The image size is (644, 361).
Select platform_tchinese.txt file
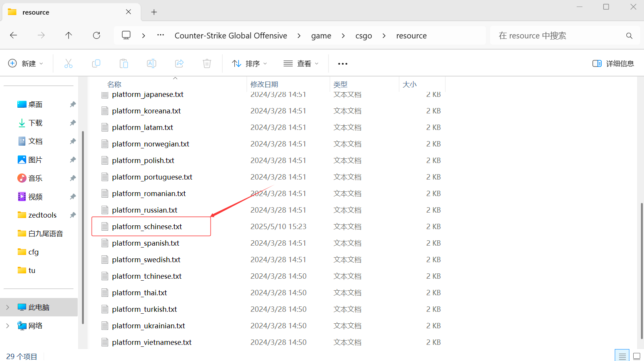pyautogui.click(x=147, y=276)
